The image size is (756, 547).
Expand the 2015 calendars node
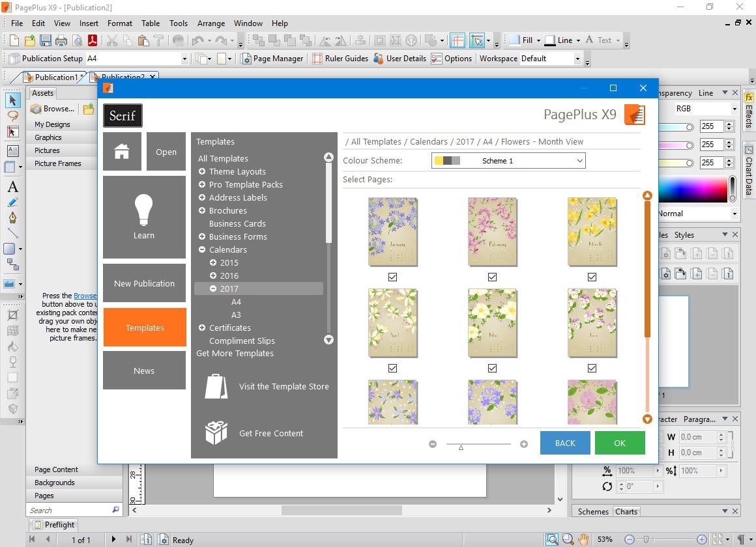[213, 262]
